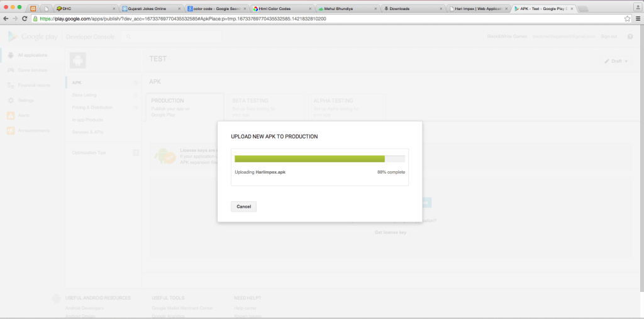Image resolution: width=644 pixels, height=319 pixels.
Task: Click the Financial reports icon
Action: tap(11, 86)
